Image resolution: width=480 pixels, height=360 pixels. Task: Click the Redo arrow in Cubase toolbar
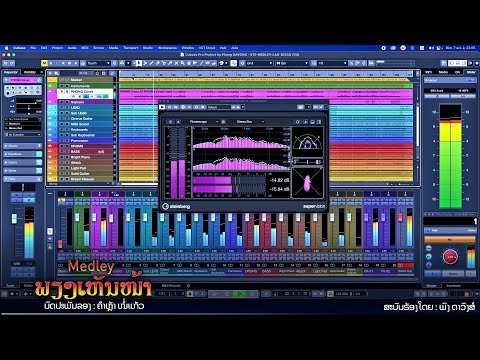[12, 63]
